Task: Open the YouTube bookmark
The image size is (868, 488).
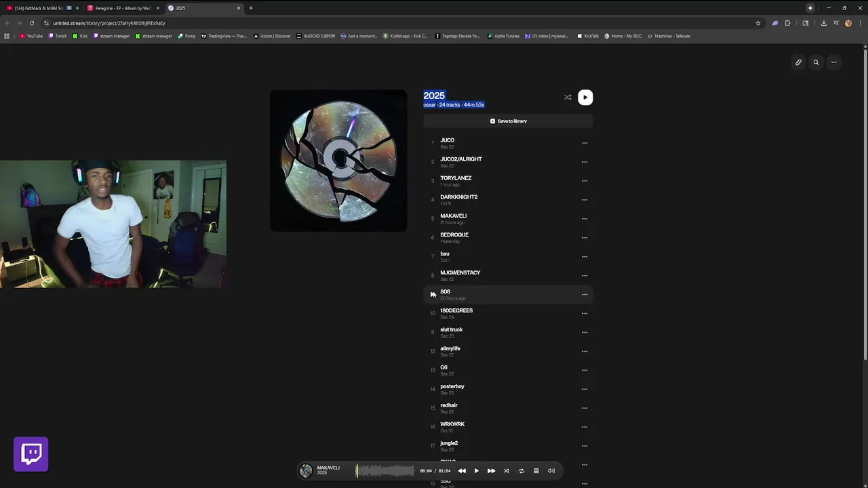Action: (31, 36)
